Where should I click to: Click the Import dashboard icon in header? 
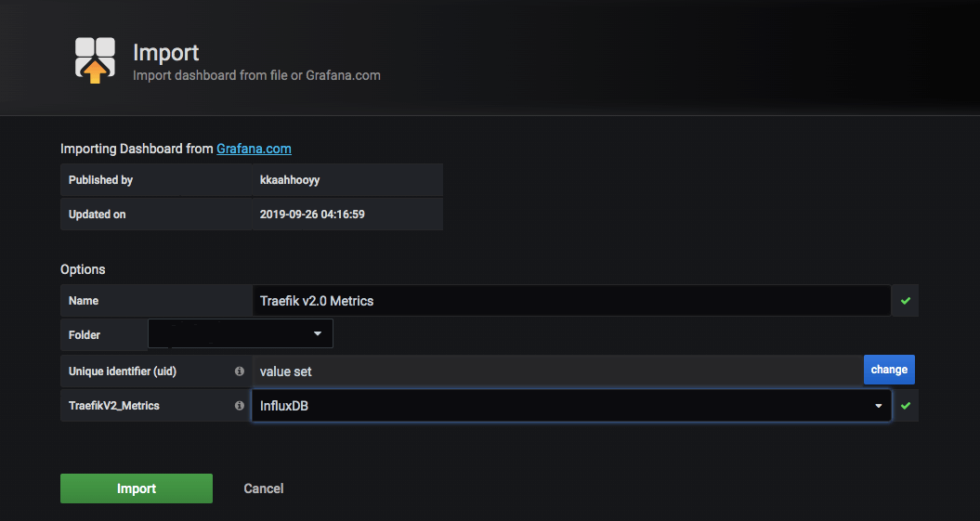[95, 60]
